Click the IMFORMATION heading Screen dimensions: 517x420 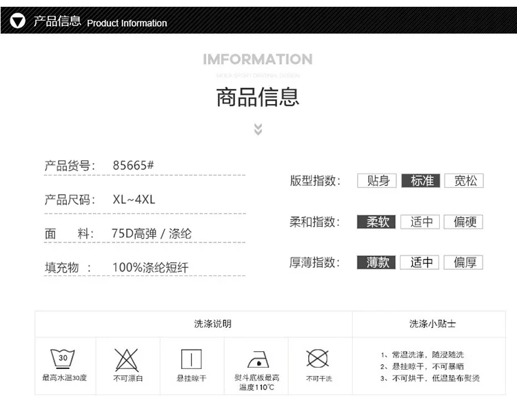(x=258, y=60)
